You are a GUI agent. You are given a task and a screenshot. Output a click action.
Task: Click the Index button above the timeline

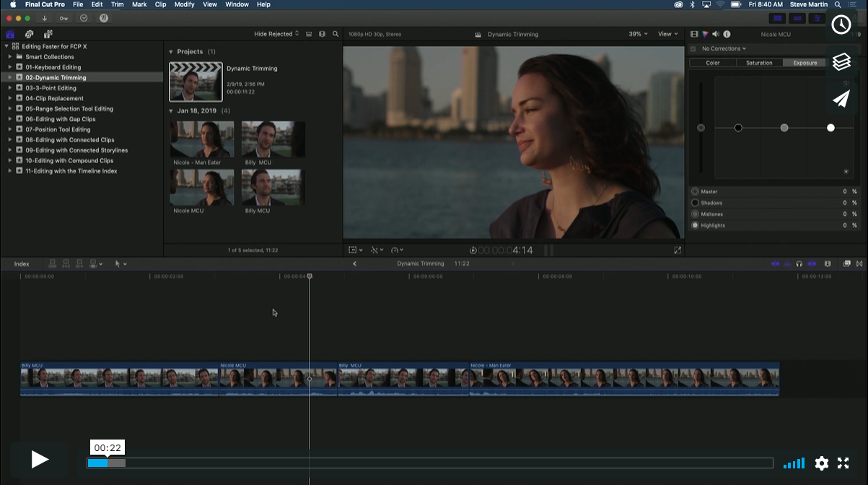click(x=22, y=263)
